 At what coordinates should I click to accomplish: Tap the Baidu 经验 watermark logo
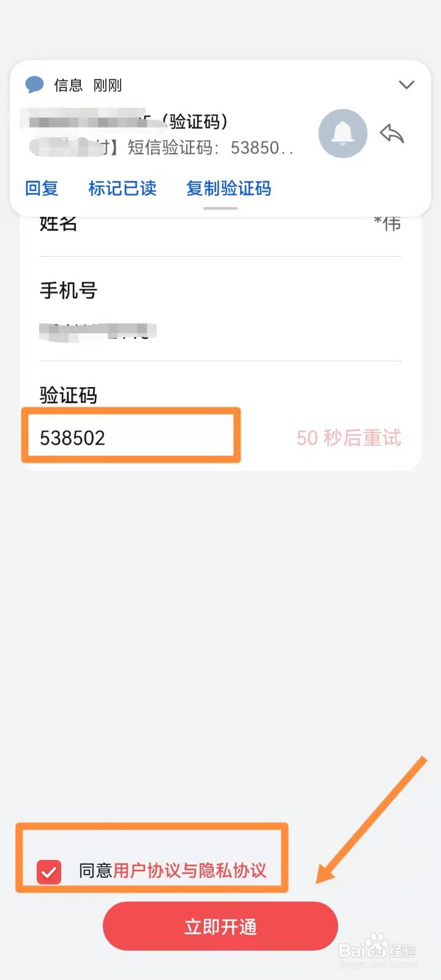tap(377, 950)
